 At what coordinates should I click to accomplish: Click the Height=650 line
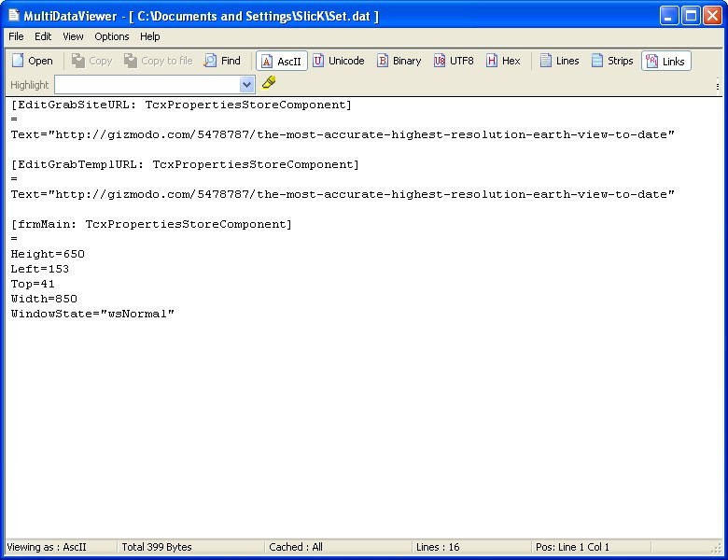click(x=48, y=254)
